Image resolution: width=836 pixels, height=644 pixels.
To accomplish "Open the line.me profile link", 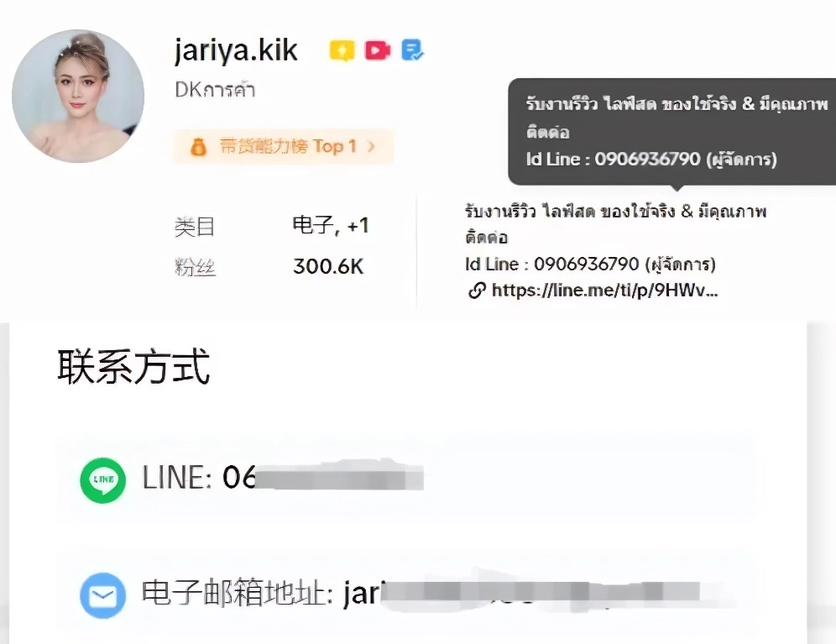I will (x=604, y=291).
